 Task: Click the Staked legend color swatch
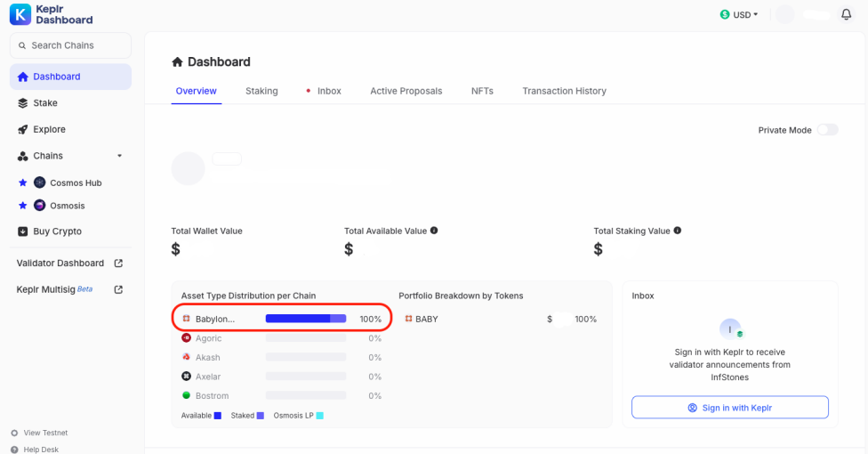[x=261, y=416]
